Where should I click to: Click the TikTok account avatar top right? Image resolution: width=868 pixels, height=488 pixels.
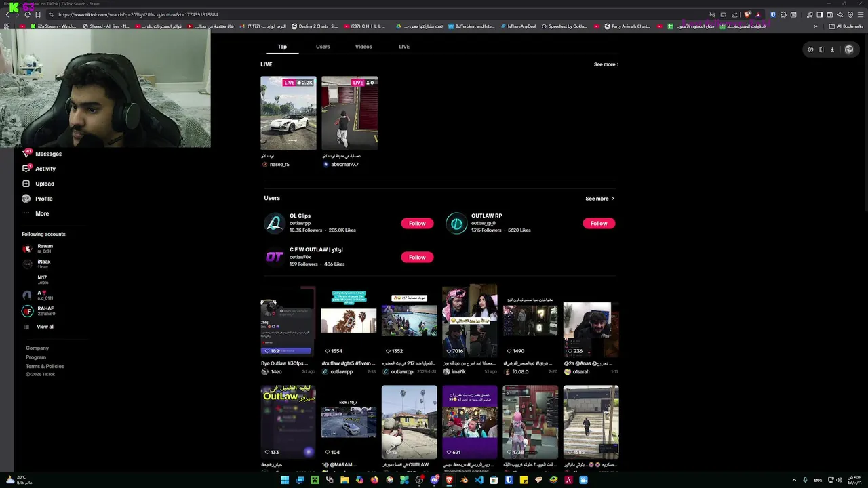848,49
